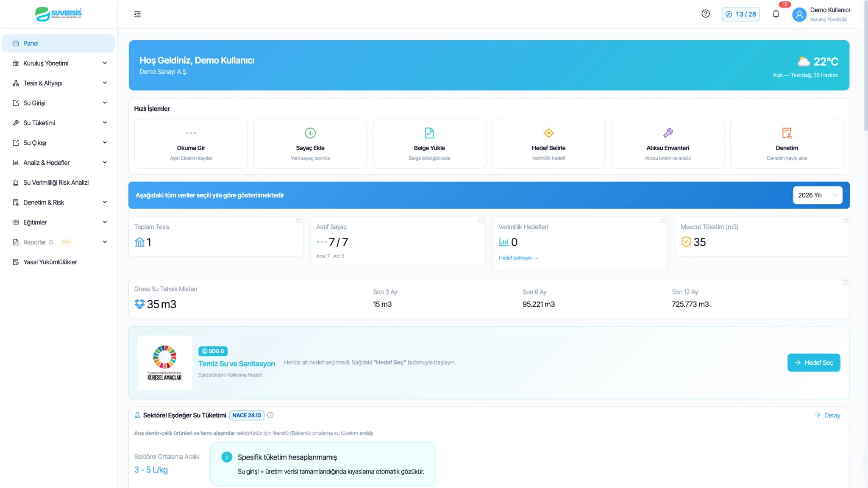868x488 pixels.
Task: Collapse the sidebar using the menu icon
Action: pos(137,14)
